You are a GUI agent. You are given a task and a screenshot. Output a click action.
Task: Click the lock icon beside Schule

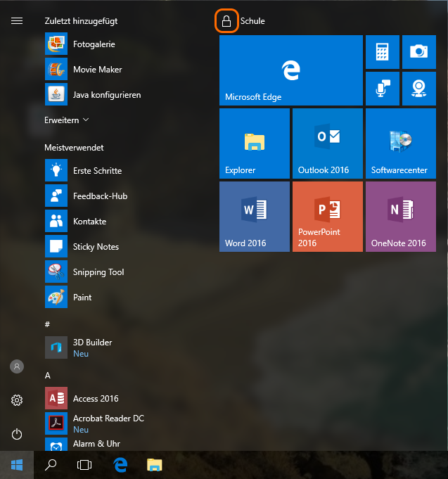coord(226,21)
